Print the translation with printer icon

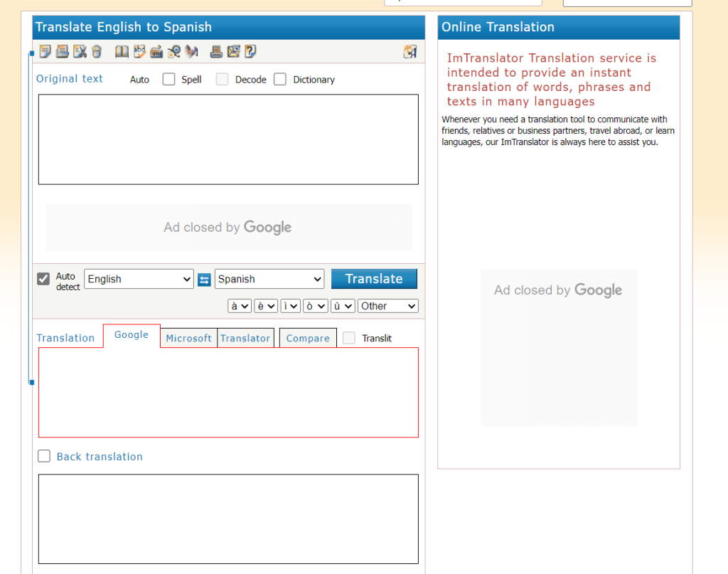[x=216, y=51]
